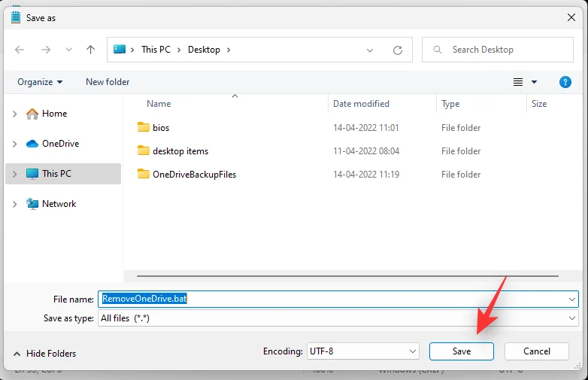
Task: Select This PC in the address path
Action: (x=156, y=50)
